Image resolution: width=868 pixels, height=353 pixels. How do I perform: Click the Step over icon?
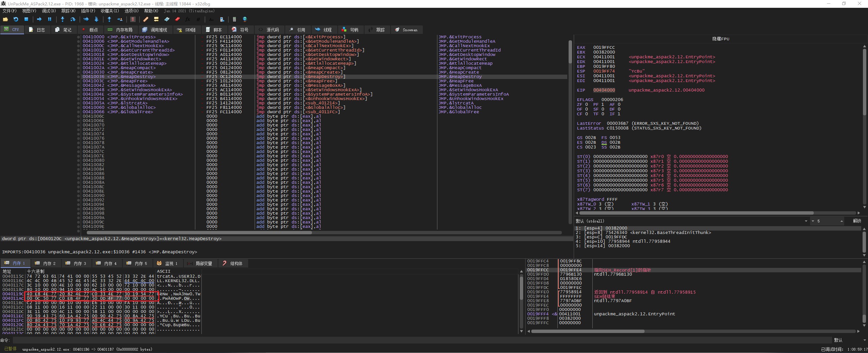coord(73,19)
